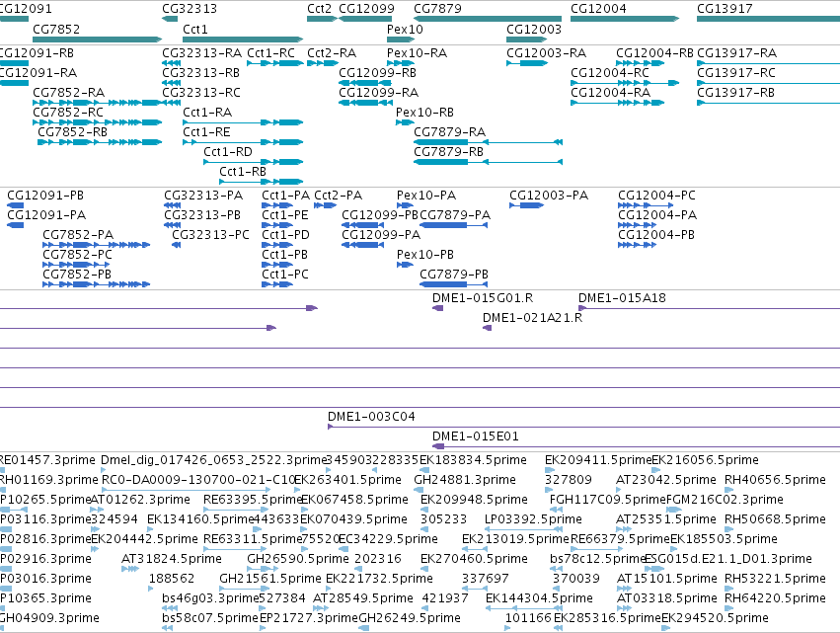The width and height of the screenshot is (840, 633).
Task: Select transcript label CG13917-RC
Action: 736,72
